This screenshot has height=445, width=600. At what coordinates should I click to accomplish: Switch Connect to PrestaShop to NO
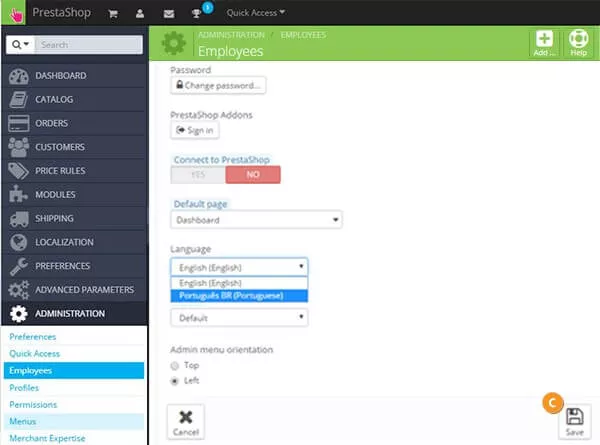click(253, 175)
